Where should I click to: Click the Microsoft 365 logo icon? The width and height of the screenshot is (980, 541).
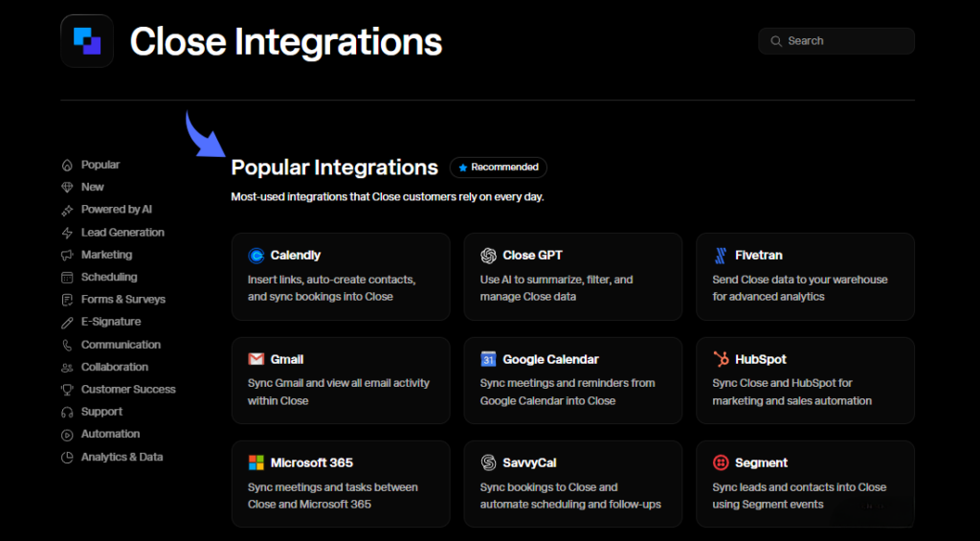pos(256,463)
